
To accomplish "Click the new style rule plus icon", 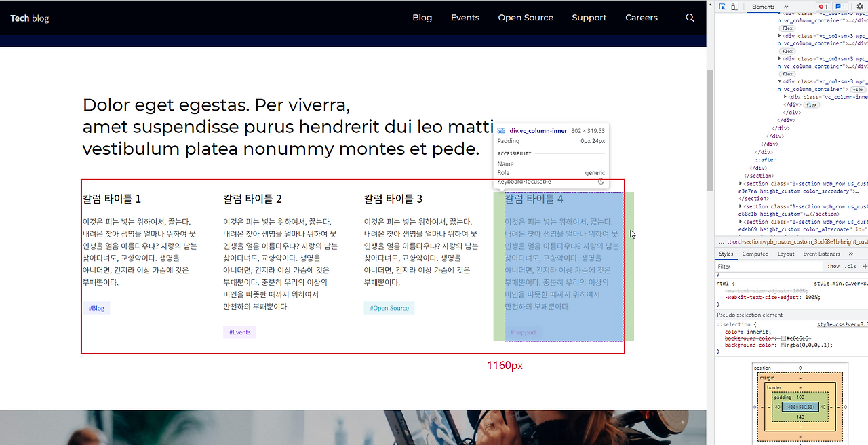I will click(865, 266).
